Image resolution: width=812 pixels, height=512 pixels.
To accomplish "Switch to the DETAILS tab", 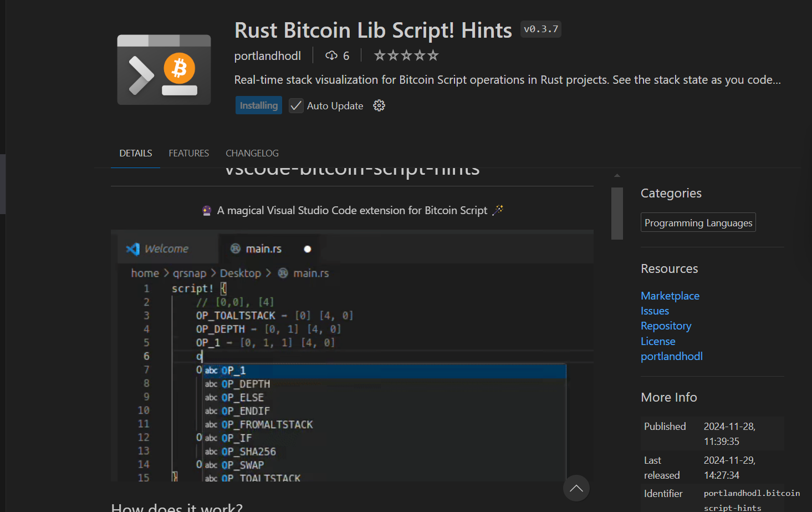I will point(136,153).
